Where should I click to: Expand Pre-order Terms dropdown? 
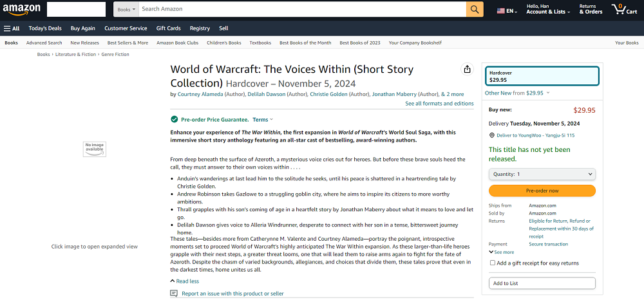point(263,120)
